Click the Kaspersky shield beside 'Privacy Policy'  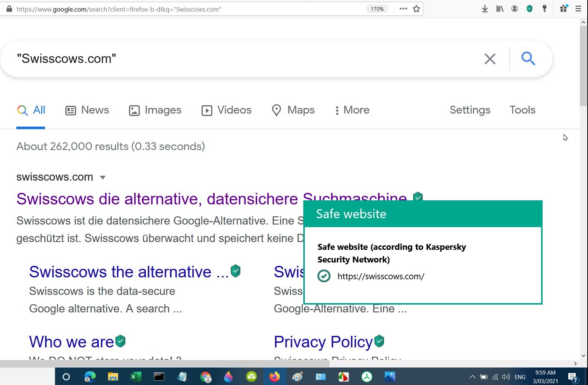pos(379,341)
